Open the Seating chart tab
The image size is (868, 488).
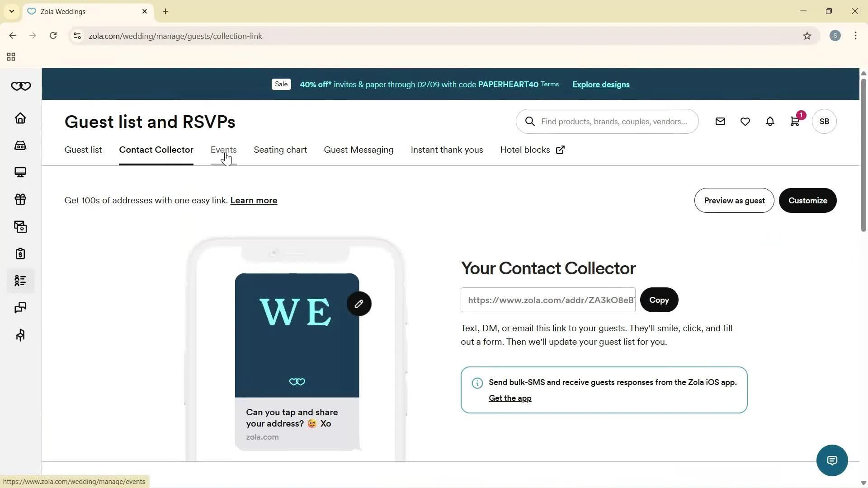[x=280, y=150]
